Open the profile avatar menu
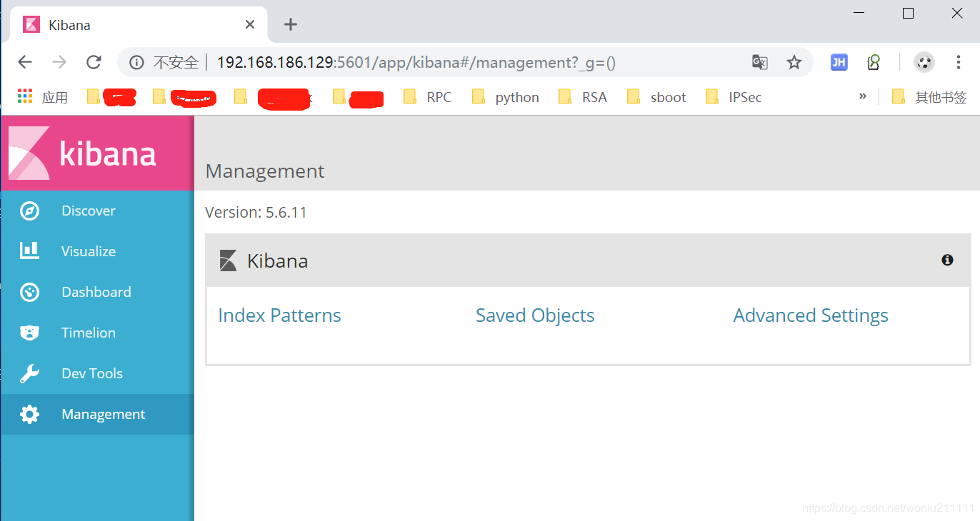The image size is (980, 521). 924,62
